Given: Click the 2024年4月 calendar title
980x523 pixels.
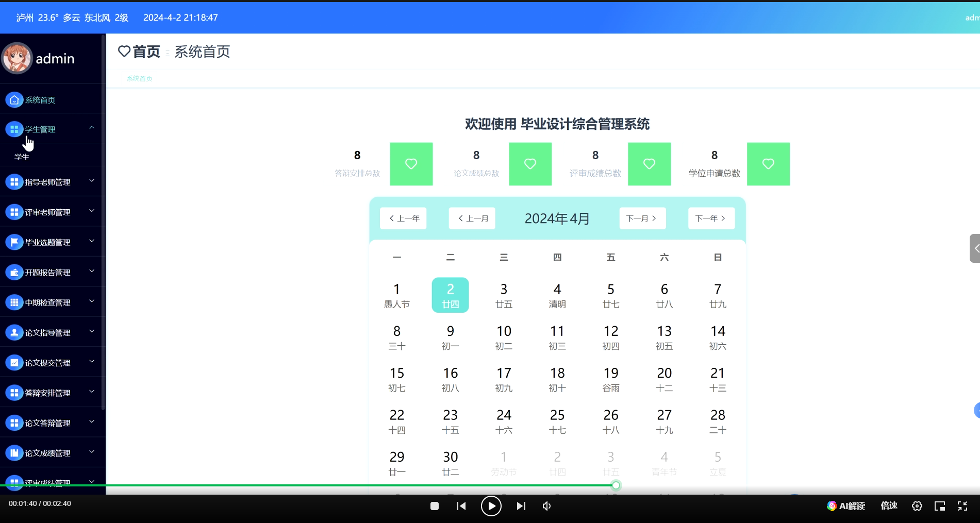Looking at the screenshot, I should tap(557, 218).
